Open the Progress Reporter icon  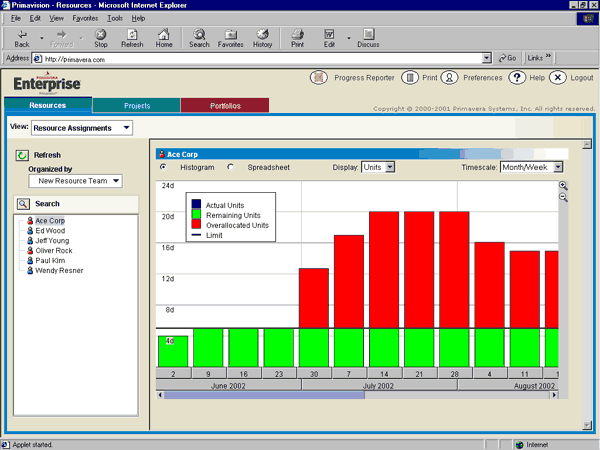(318, 78)
